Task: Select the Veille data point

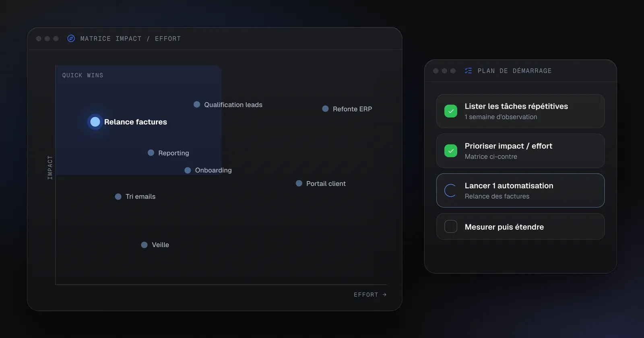Action: 144,245
